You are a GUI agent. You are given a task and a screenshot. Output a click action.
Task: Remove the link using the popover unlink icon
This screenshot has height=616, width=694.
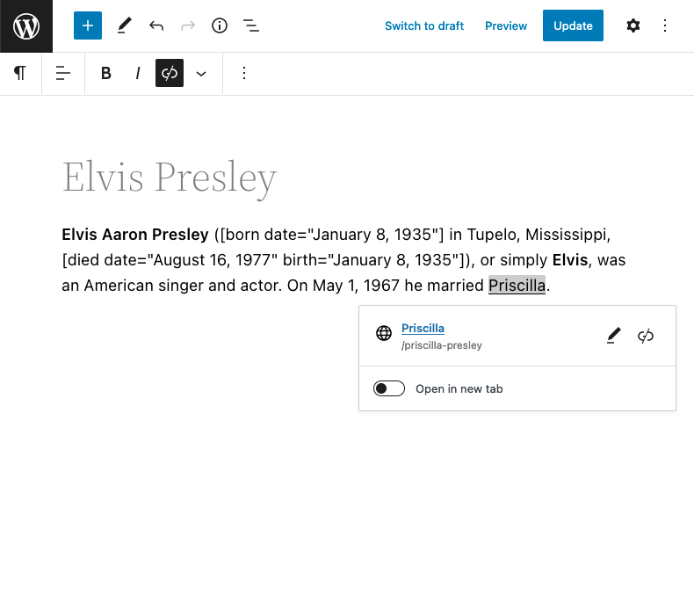click(x=646, y=336)
